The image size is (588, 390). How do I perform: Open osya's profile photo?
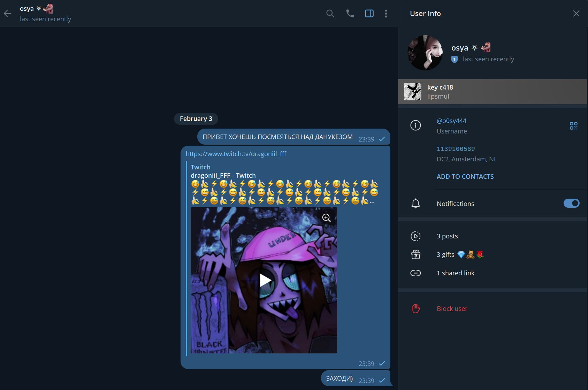pos(425,53)
